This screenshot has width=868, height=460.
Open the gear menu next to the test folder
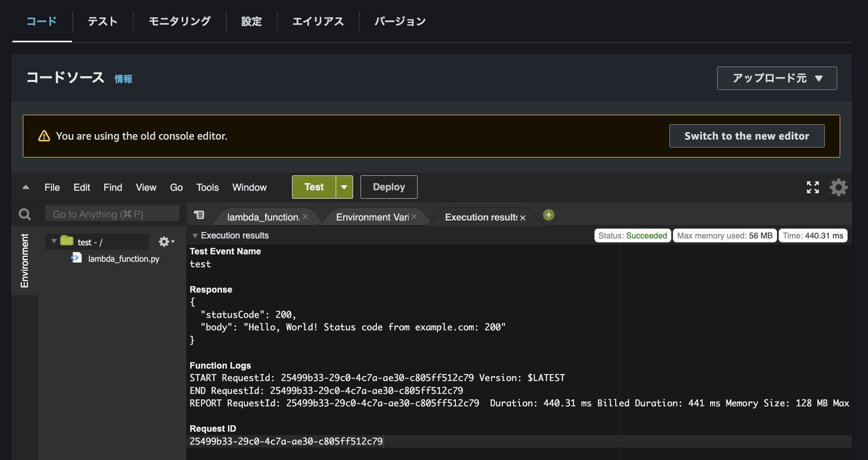pos(164,241)
